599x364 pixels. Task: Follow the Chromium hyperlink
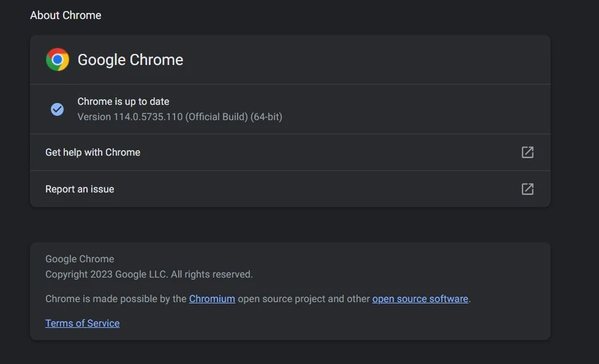click(x=212, y=299)
